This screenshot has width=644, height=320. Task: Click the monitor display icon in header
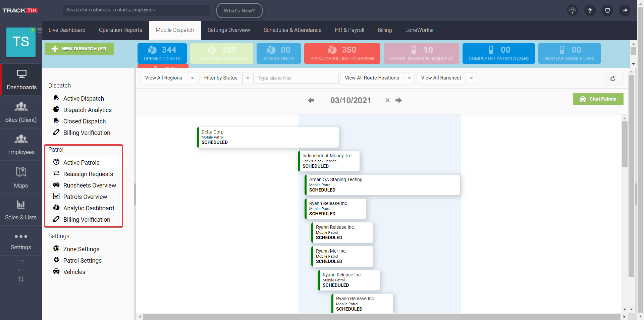[607, 10]
